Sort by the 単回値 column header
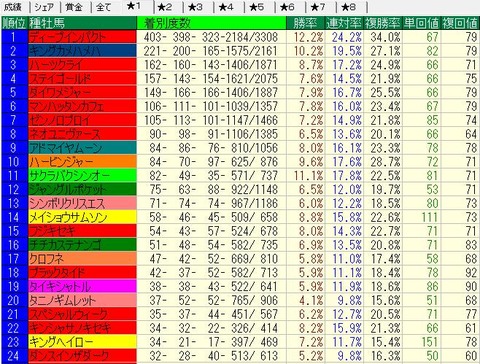 [x=422, y=23]
